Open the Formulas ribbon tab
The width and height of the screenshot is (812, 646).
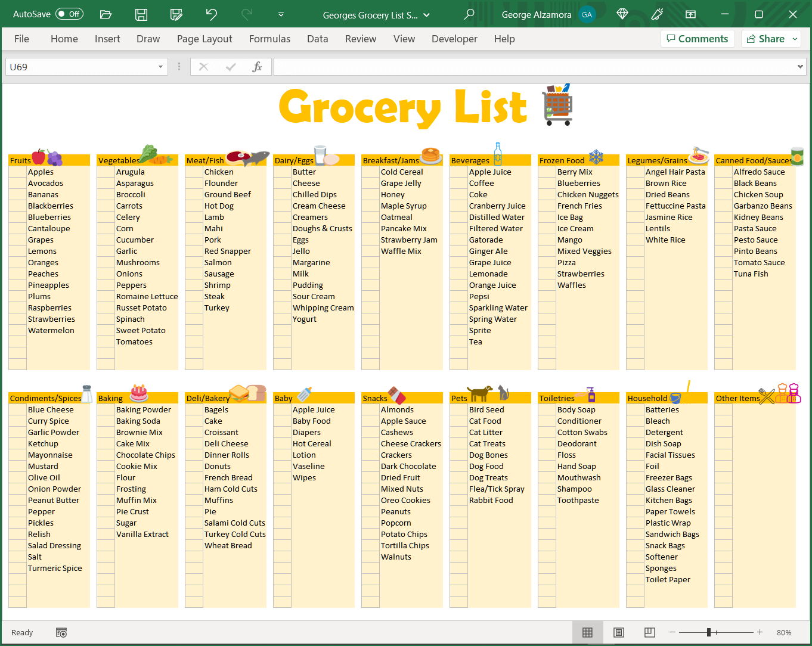[x=269, y=39]
